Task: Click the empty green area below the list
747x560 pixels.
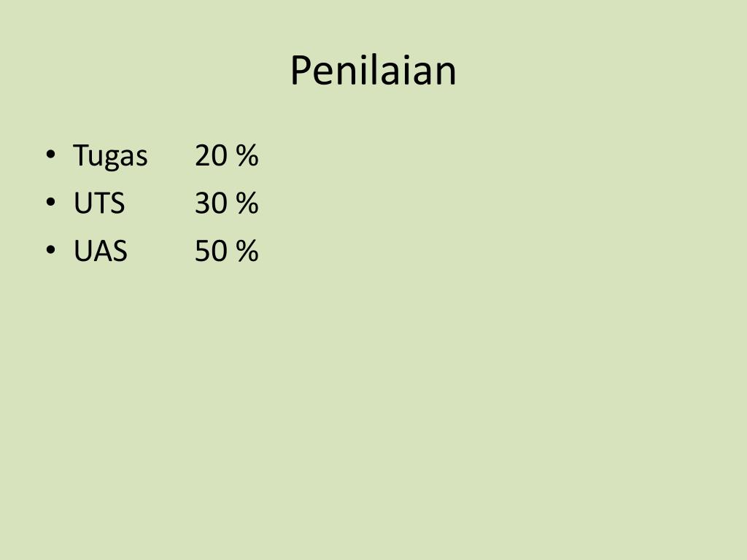Action: click(x=373, y=410)
